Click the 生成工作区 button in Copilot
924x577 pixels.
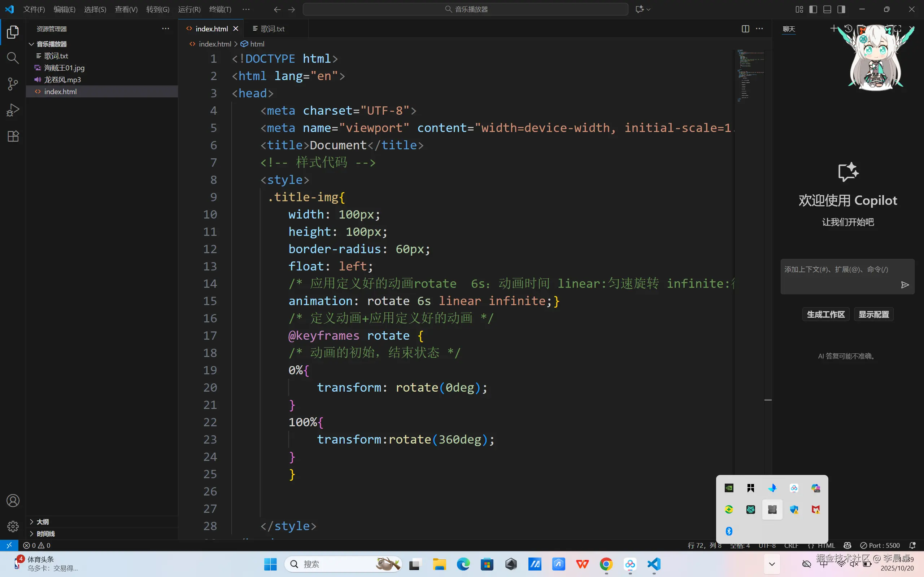tap(825, 314)
